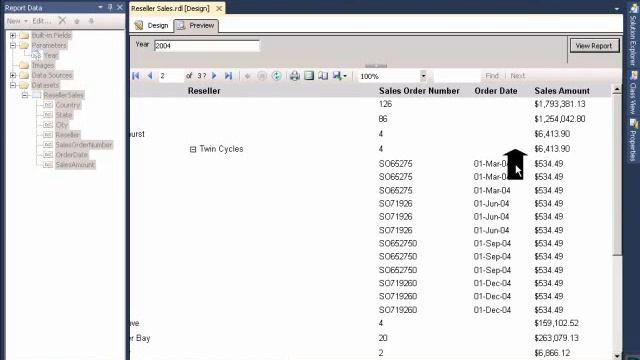The height and width of the screenshot is (360, 640).
Task: Select the State field
Action: click(x=64, y=115)
